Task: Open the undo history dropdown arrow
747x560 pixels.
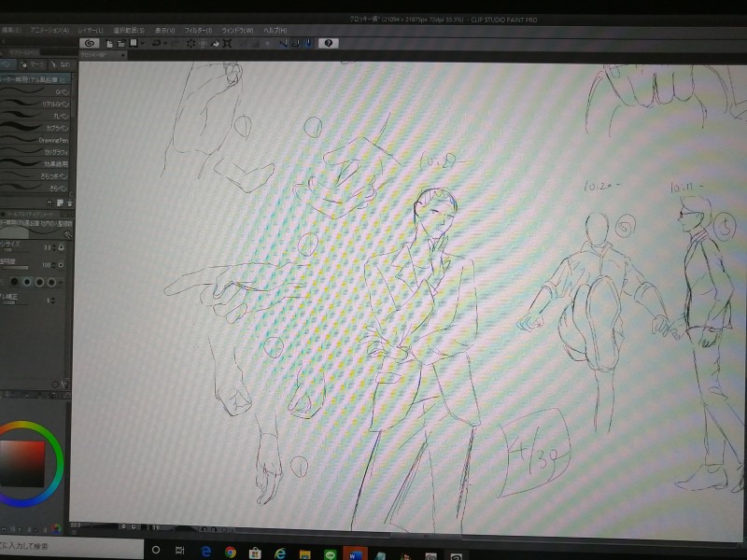Action: coord(165,43)
